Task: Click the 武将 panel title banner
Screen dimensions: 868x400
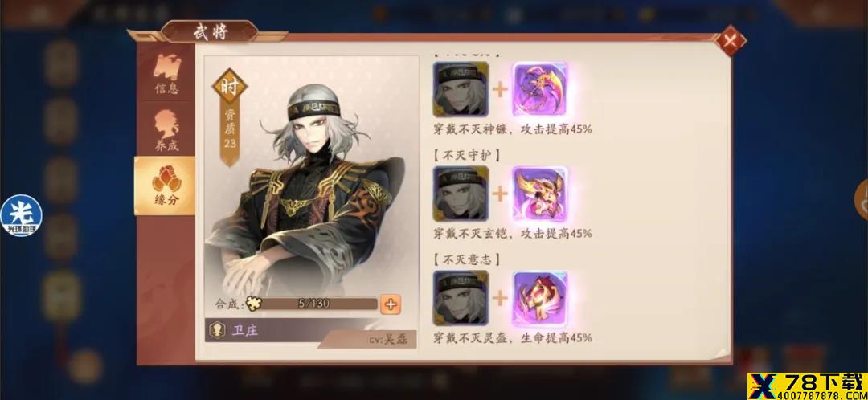Action: 210,31
